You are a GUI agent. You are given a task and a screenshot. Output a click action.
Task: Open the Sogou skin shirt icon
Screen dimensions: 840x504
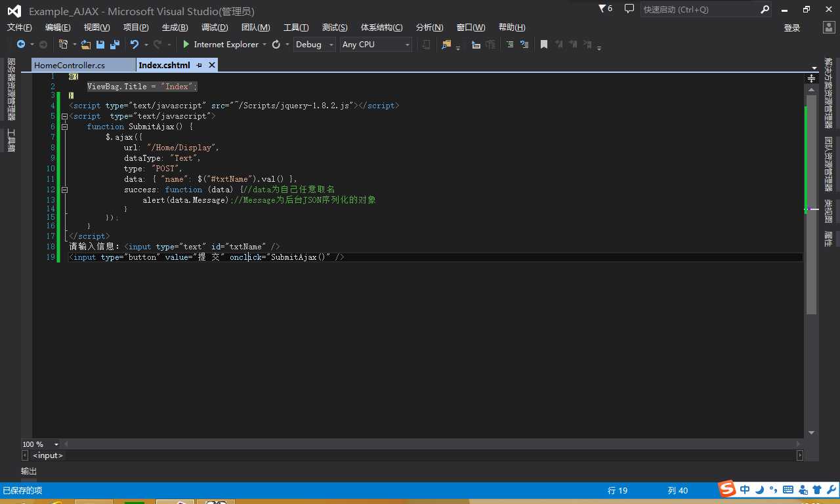tap(816, 490)
